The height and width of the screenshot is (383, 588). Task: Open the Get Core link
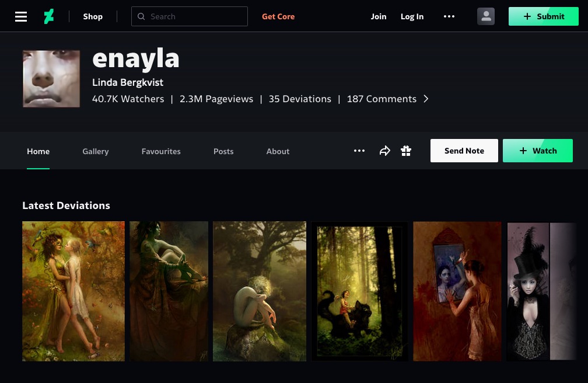[x=278, y=16]
